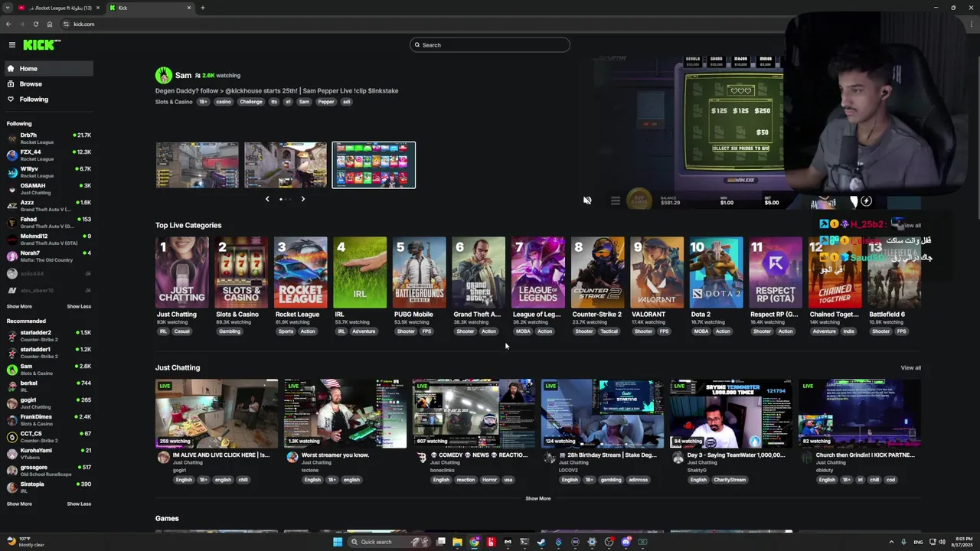
Task: Show next featured stream carousel arrow
Action: (x=302, y=199)
